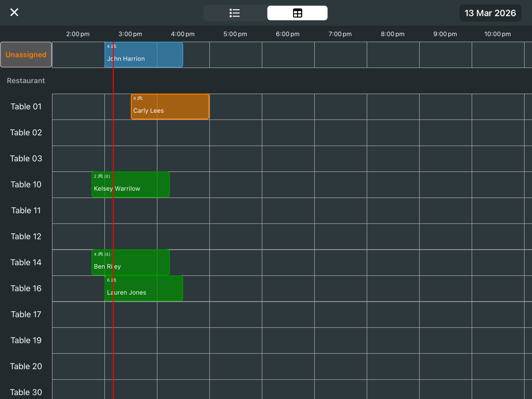
Task: Click deposit (£) icon on Kelsey Warrilow booking
Action: tap(107, 176)
